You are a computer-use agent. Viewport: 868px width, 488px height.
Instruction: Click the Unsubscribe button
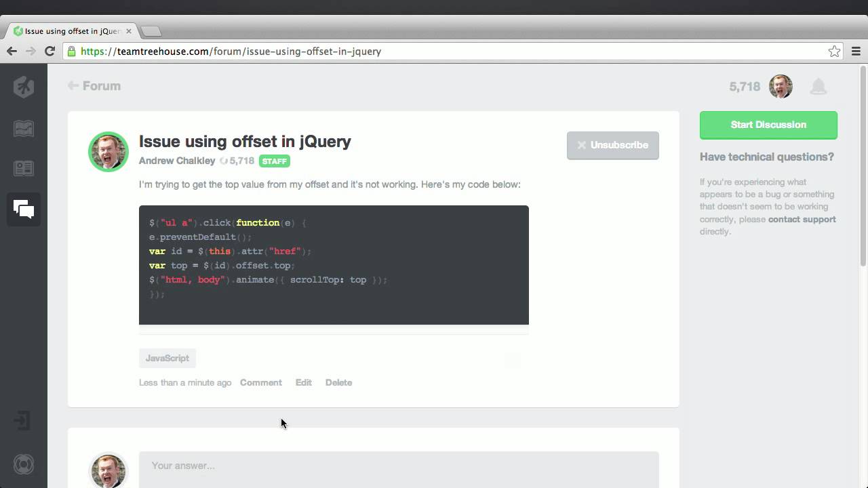pyautogui.click(x=612, y=145)
